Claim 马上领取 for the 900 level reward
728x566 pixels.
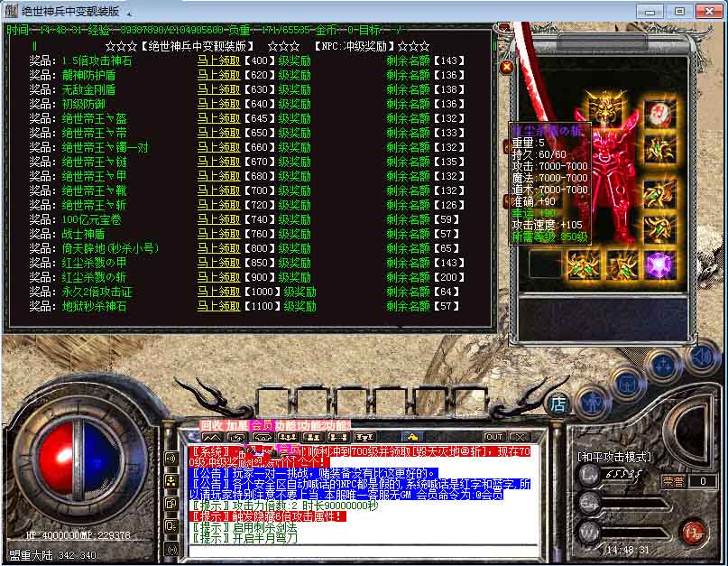tap(218, 277)
